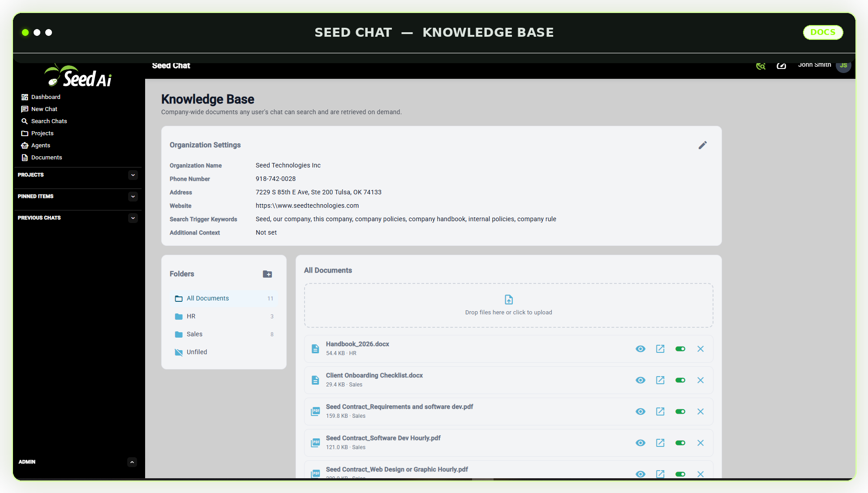Click the Organization Settings heading
868x493 pixels.
pyautogui.click(x=205, y=145)
